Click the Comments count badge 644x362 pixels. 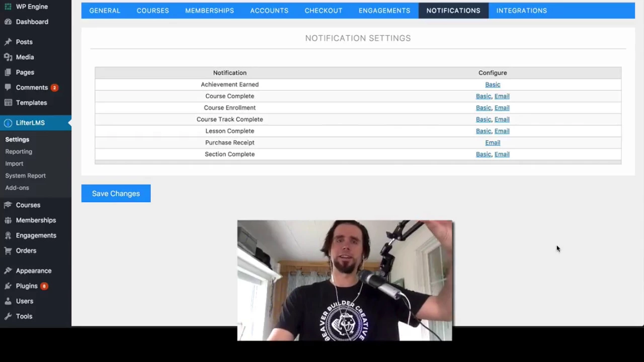pyautogui.click(x=54, y=87)
